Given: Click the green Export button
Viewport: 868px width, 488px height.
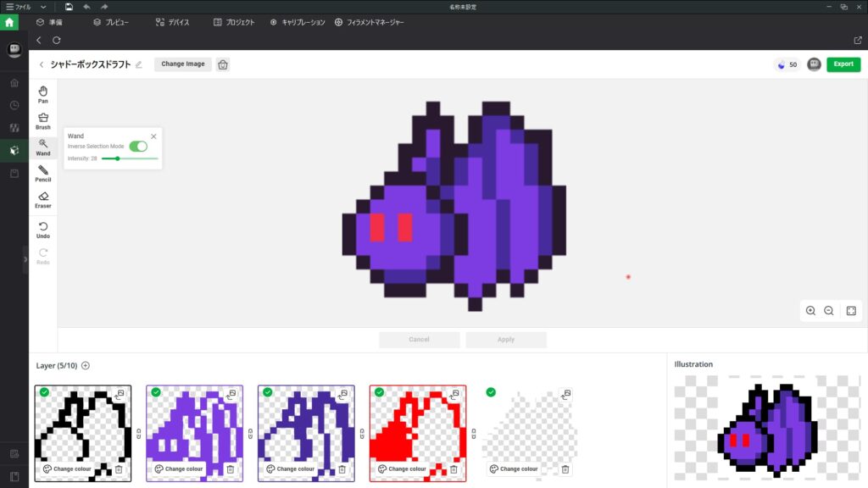Looking at the screenshot, I should (x=843, y=64).
